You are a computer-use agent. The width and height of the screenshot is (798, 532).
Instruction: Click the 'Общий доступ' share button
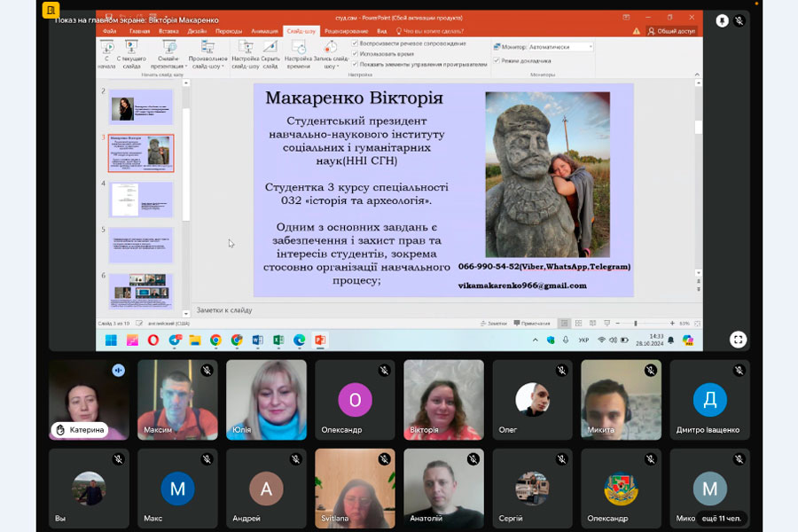point(671,30)
